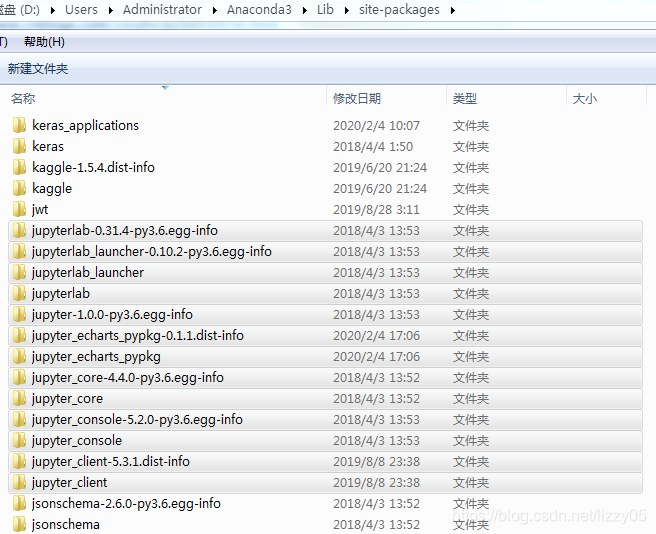Image resolution: width=656 pixels, height=534 pixels.
Task: Click the jupyterlab-0.31.4-py3.6.egg-info folder icon
Action: click(x=19, y=230)
